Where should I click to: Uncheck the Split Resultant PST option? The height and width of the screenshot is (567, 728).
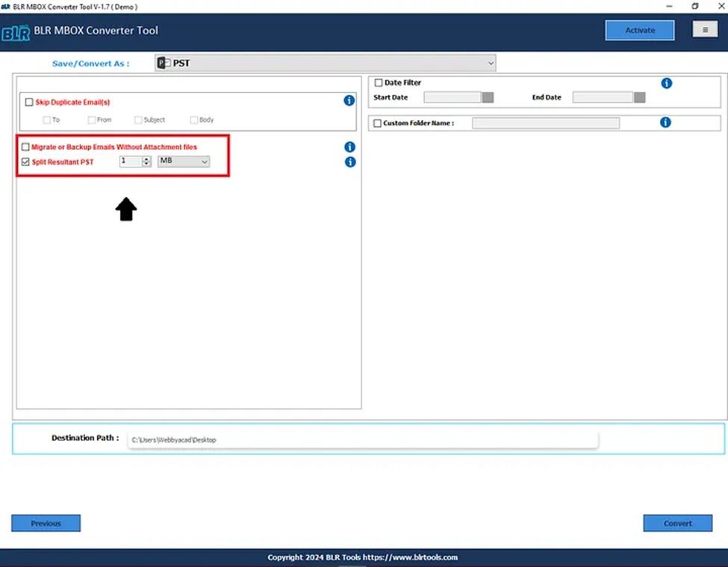[x=25, y=162]
